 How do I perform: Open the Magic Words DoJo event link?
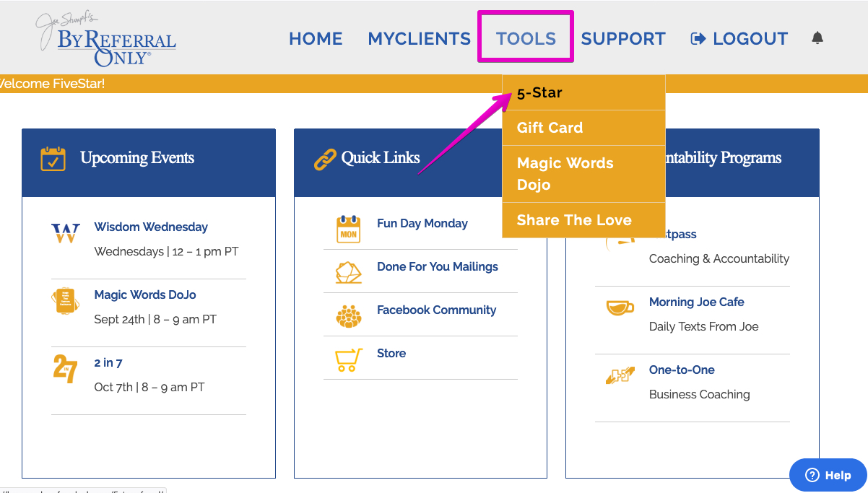(145, 295)
